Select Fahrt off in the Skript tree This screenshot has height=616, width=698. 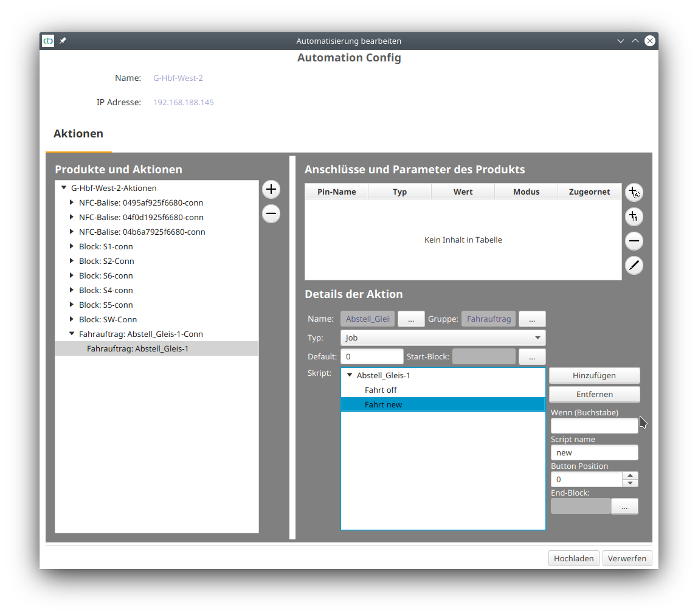click(x=381, y=390)
